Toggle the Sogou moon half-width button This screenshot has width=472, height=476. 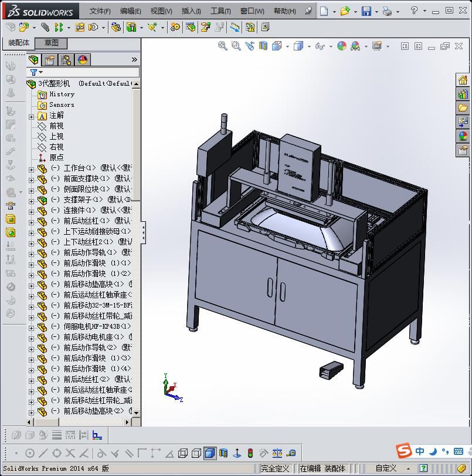[433, 451]
